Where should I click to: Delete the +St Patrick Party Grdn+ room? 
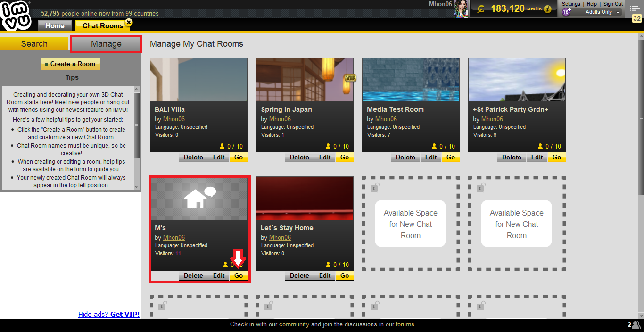[512, 157]
